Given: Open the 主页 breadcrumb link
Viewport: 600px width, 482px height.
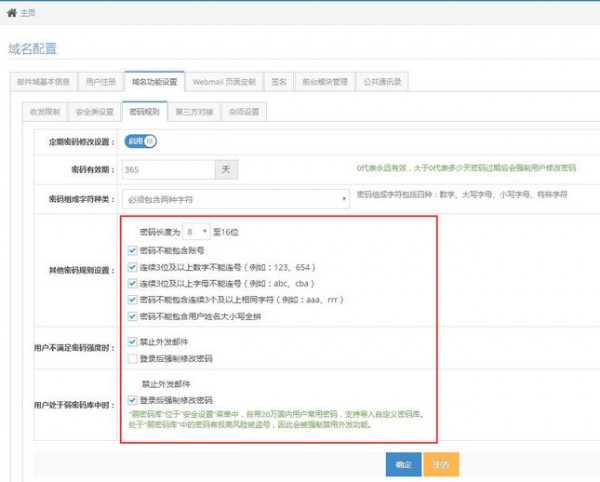Looking at the screenshot, I should click(x=28, y=13).
